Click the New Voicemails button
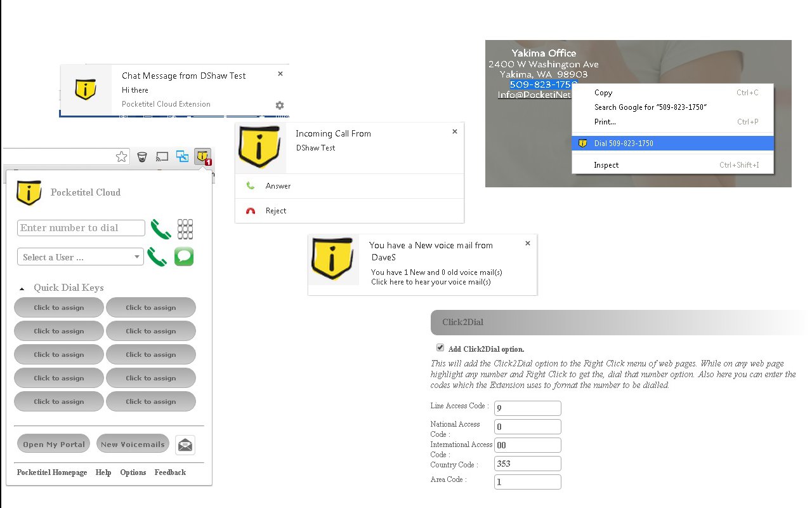The height and width of the screenshot is (508, 812). pyautogui.click(x=133, y=444)
